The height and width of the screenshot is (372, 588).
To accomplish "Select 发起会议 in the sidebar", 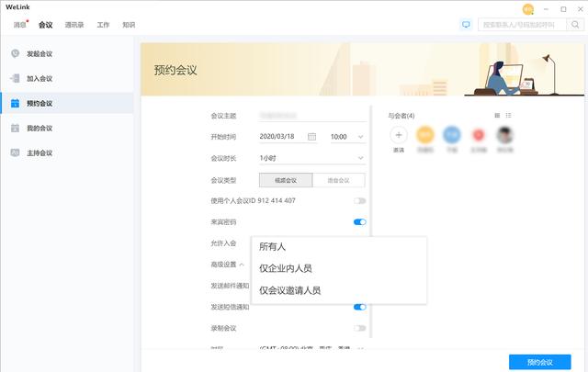I will 67,53.
